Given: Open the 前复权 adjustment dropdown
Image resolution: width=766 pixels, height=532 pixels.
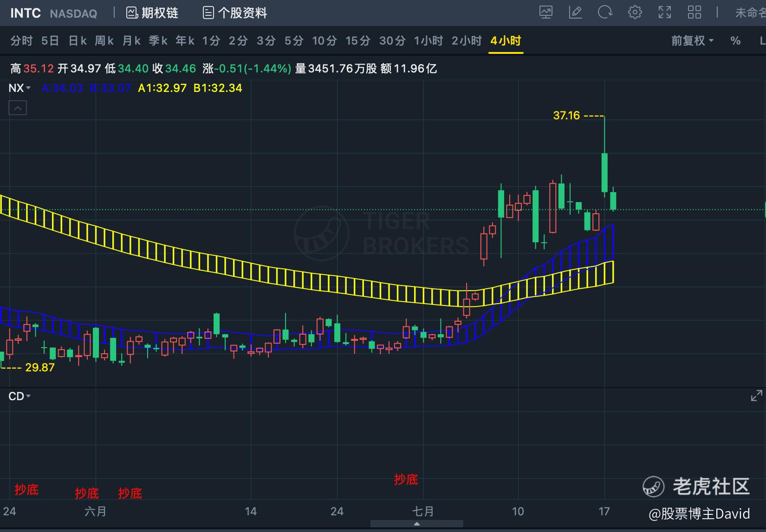Looking at the screenshot, I should click(x=692, y=41).
